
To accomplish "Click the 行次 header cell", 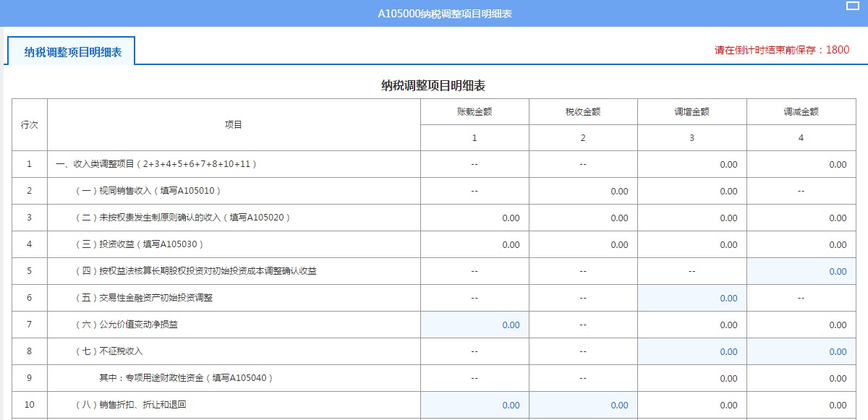I will click(29, 124).
